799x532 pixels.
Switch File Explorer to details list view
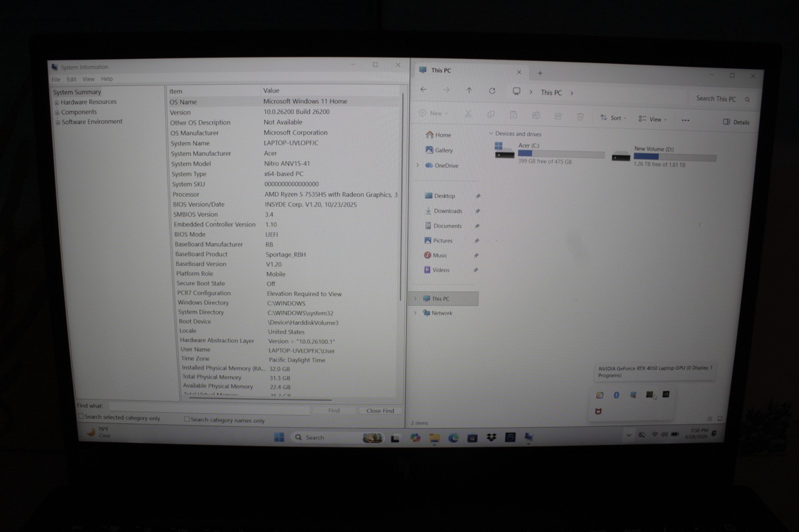click(x=710, y=419)
